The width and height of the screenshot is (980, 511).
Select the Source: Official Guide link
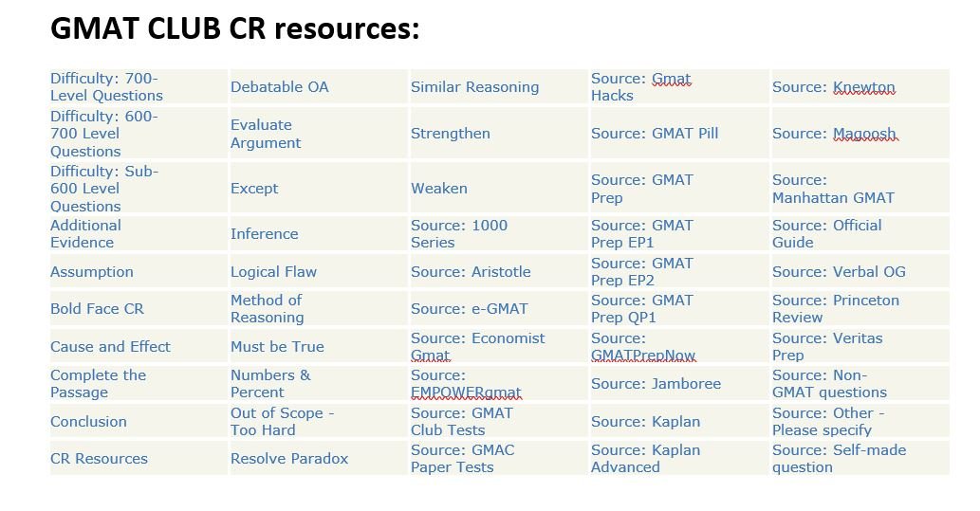pyautogui.click(x=826, y=233)
